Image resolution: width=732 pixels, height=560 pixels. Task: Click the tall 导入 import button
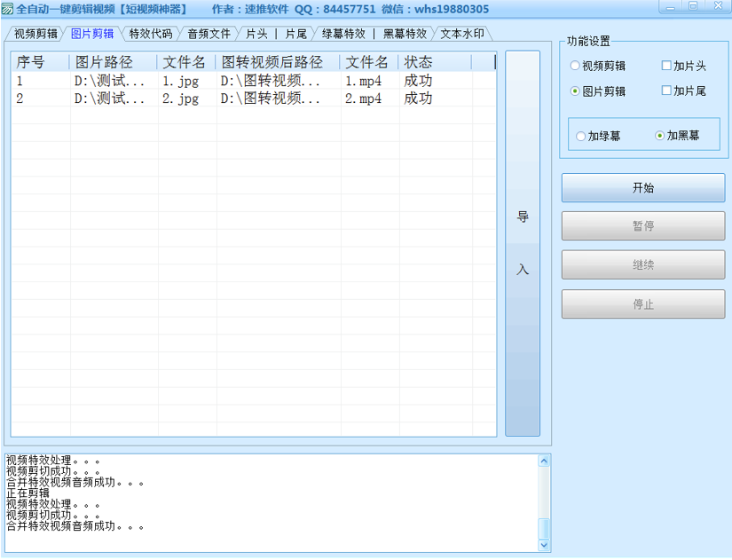click(523, 243)
